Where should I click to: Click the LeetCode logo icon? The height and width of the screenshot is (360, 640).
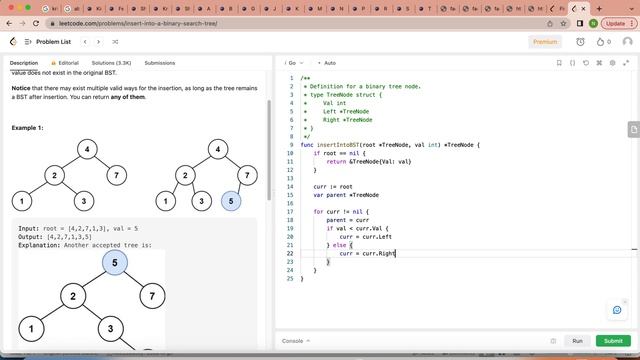point(13,42)
